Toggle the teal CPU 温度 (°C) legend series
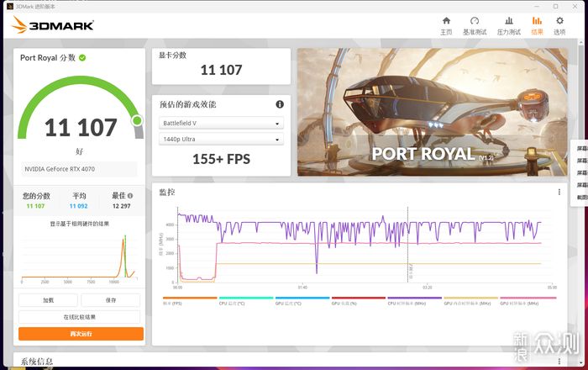 pyautogui.click(x=246, y=300)
